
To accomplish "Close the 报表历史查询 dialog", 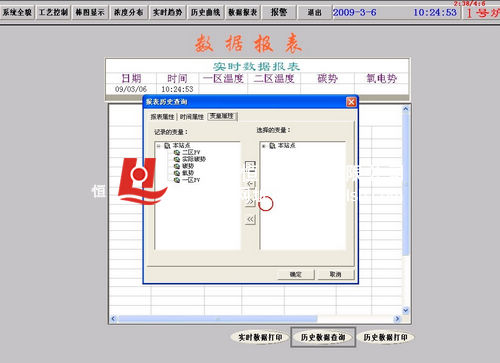I will tap(351, 102).
